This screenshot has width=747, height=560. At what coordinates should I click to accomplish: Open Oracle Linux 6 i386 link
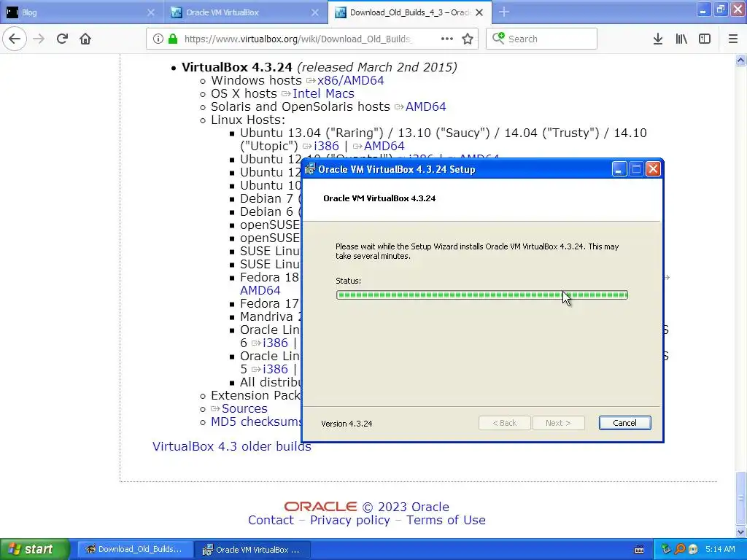point(275,343)
